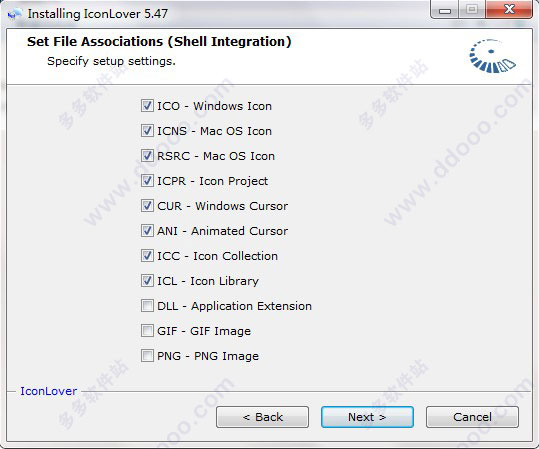539x449 pixels.
Task: Toggle RSRC - Mac OS Icon checkbox
Action: [x=147, y=156]
